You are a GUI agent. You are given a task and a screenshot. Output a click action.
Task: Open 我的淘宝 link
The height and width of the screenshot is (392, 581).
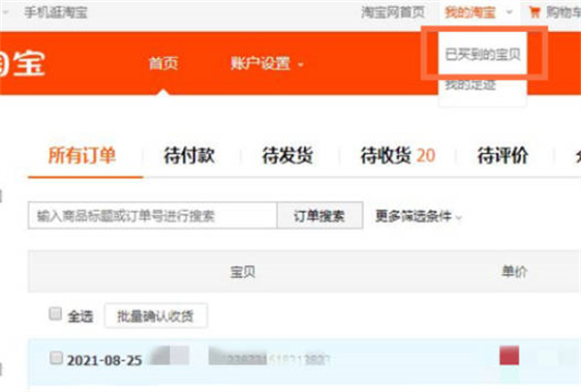[470, 13]
